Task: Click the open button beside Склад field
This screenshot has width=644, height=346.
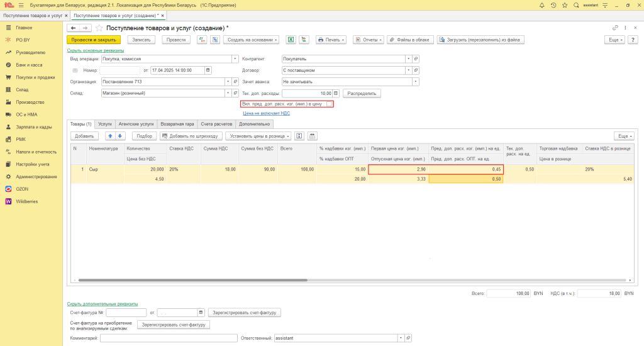Action: pos(235,93)
